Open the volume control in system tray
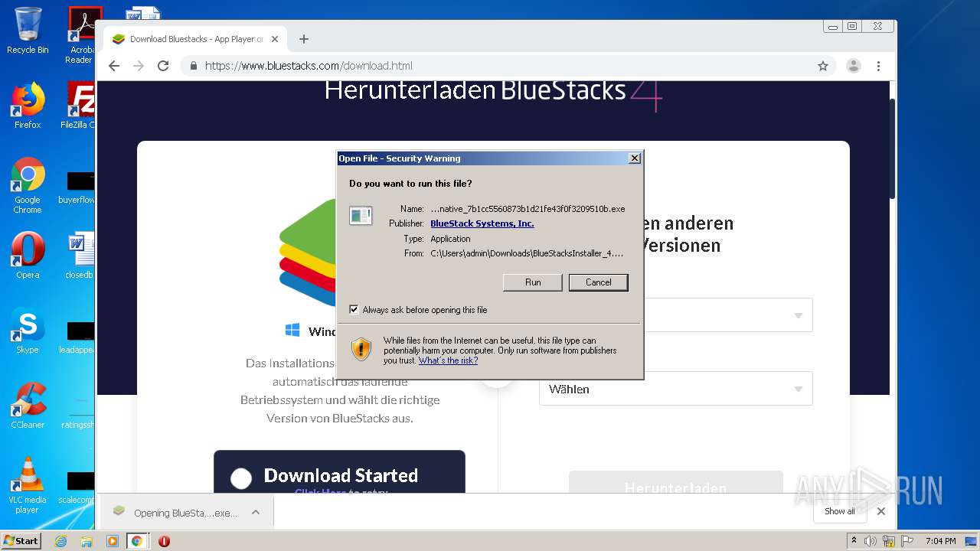The height and width of the screenshot is (551, 980). pos(871,541)
